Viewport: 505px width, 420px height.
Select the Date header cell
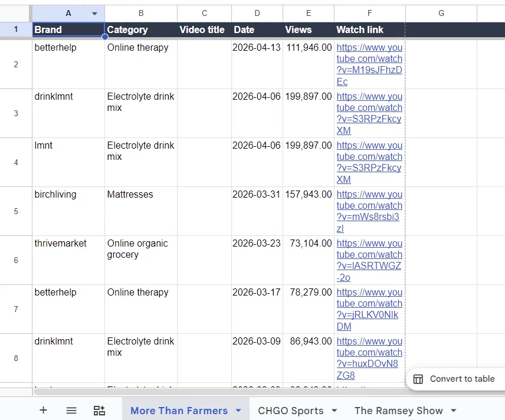257,29
